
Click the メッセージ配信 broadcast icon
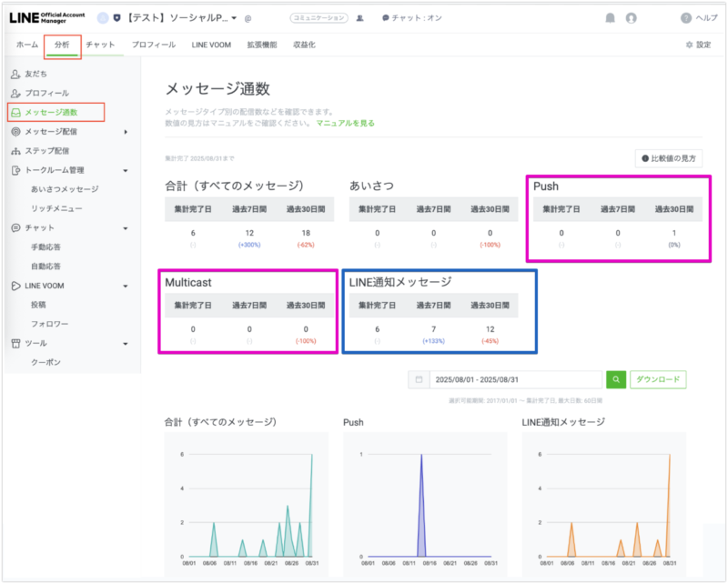coord(15,132)
